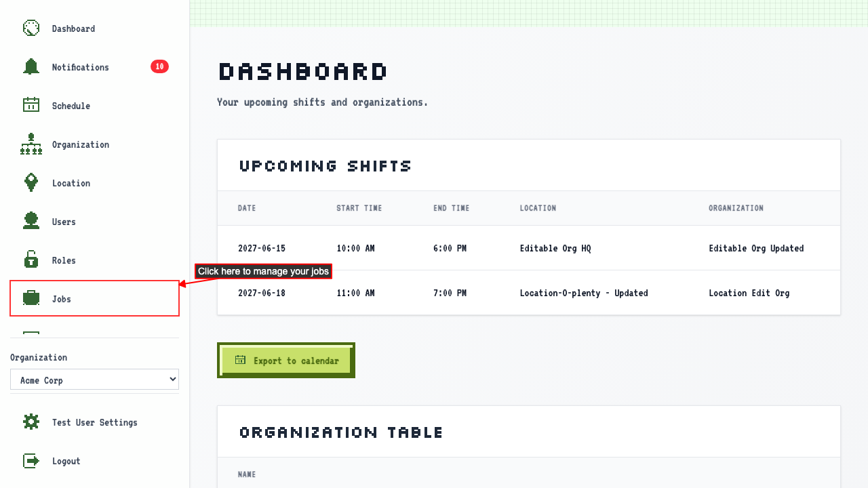Image resolution: width=868 pixels, height=488 pixels.
Task: Click the Organization hierarchy icon
Action: coord(31,144)
